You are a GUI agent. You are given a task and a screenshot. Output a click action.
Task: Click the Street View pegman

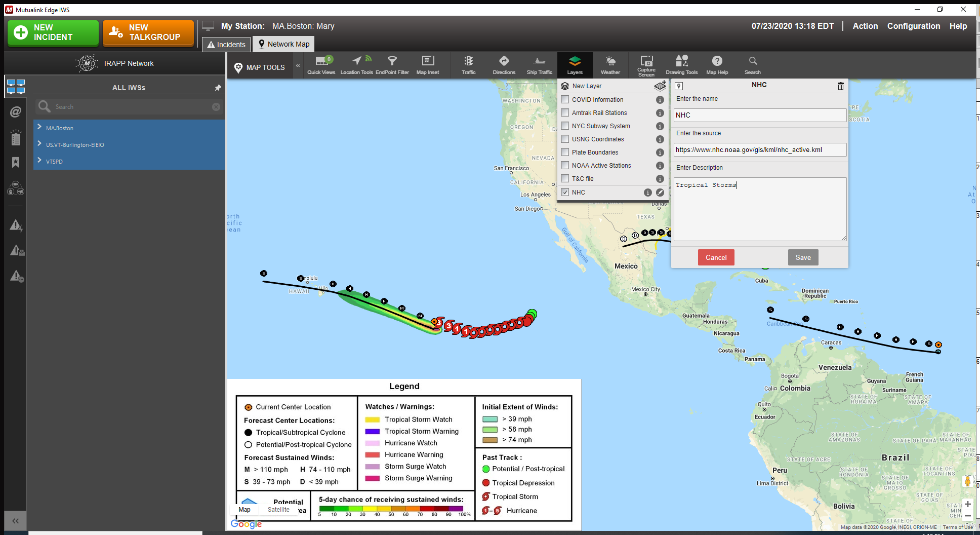(x=967, y=481)
